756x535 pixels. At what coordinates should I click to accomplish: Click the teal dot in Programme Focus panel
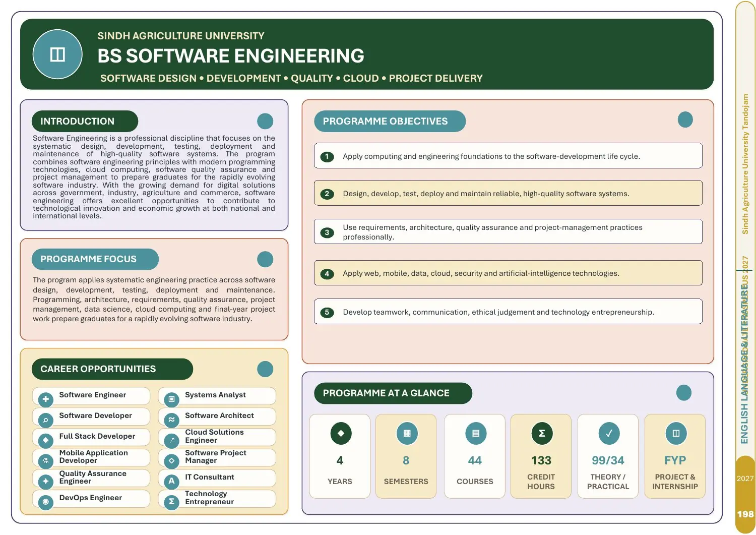tap(265, 259)
